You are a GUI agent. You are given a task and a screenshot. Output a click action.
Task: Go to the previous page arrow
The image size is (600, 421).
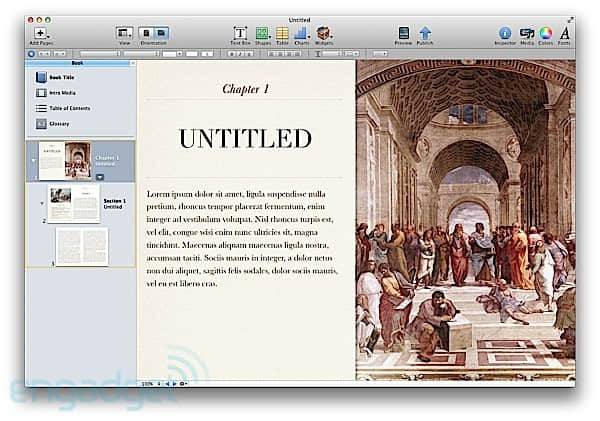point(167,383)
